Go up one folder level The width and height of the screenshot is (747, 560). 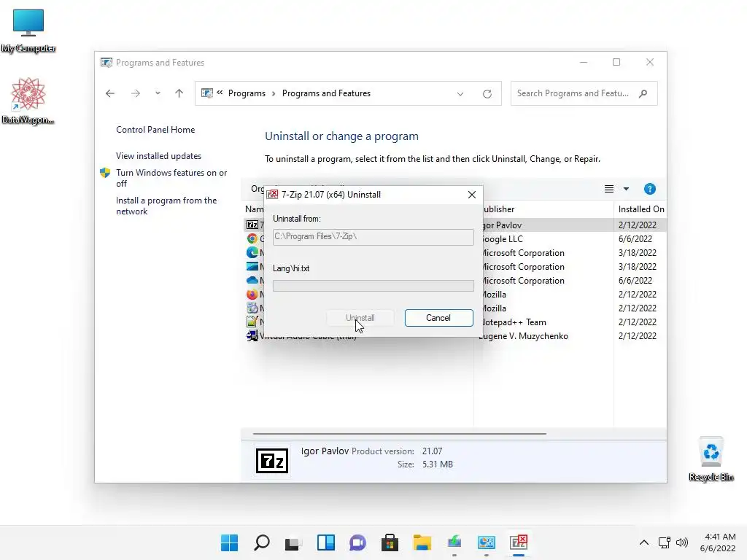(x=179, y=93)
